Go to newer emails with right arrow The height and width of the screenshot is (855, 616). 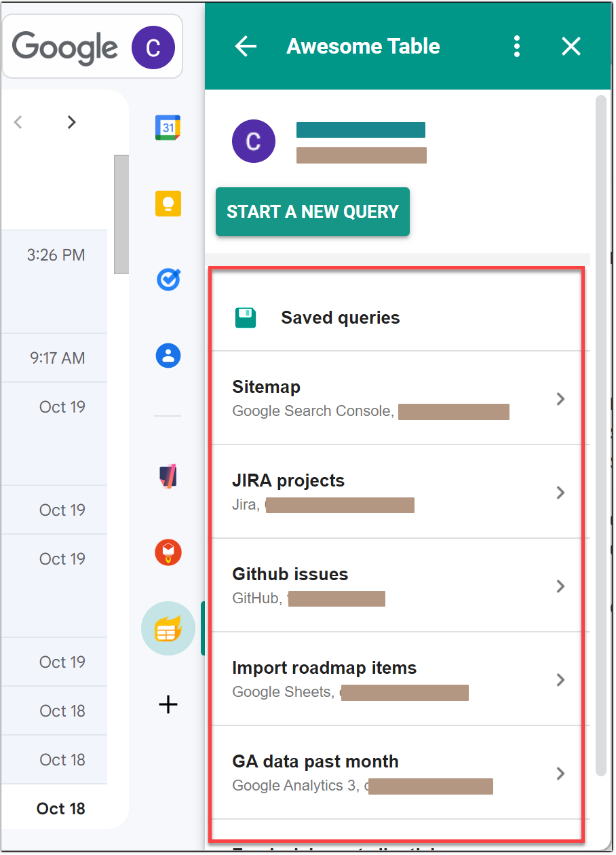point(71,122)
